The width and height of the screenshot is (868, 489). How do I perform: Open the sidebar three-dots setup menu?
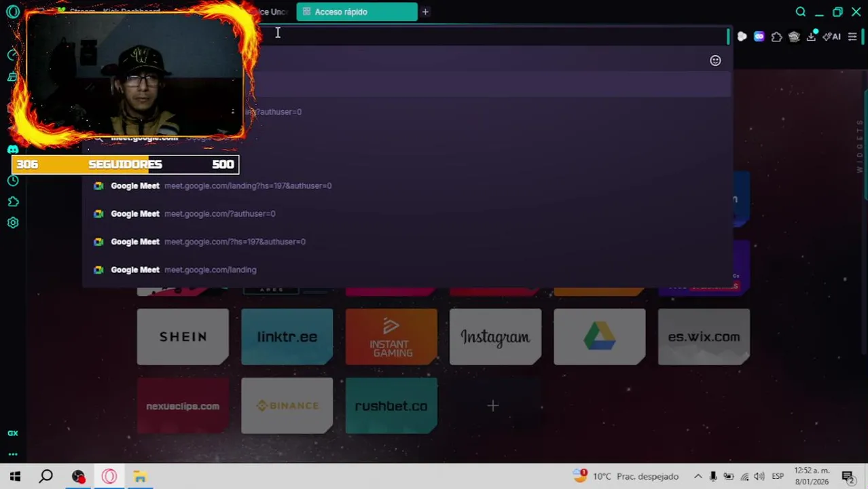(13, 454)
